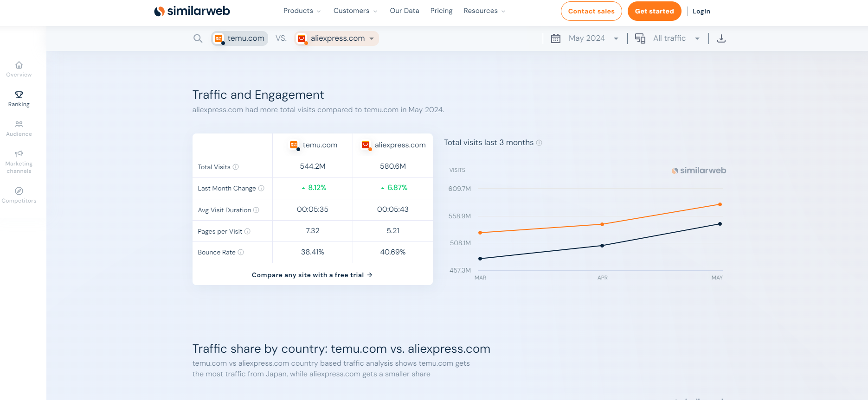The width and height of the screenshot is (868, 400).
Task: Click info icon next to Pages per Visit
Action: tap(247, 231)
